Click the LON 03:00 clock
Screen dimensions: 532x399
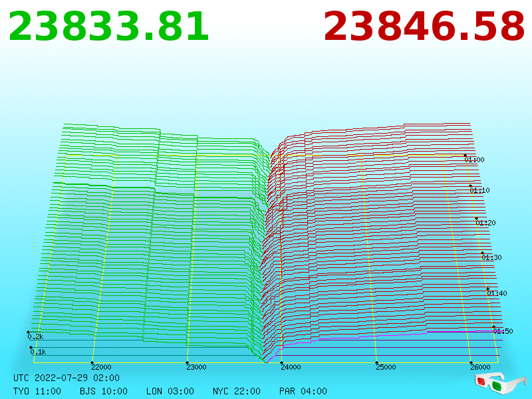point(170,391)
